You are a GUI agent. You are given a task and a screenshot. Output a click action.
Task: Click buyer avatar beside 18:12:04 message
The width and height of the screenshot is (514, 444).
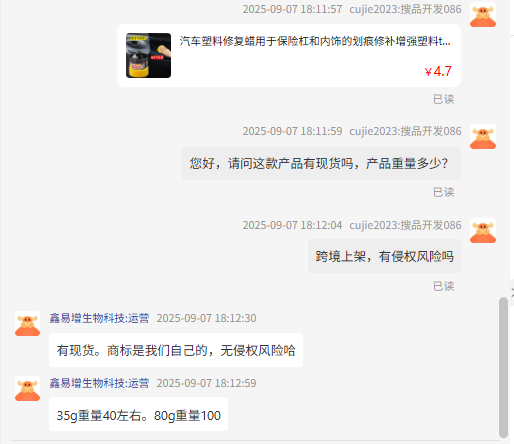(483, 231)
